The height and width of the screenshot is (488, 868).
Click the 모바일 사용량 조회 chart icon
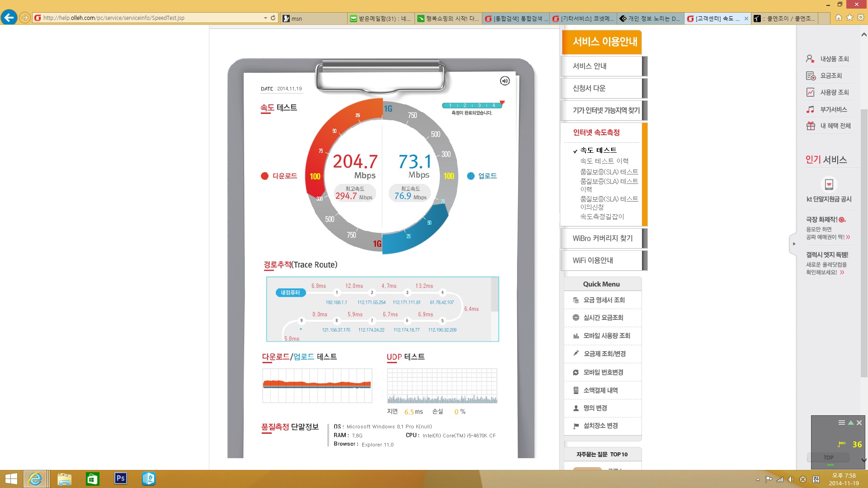(x=576, y=336)
